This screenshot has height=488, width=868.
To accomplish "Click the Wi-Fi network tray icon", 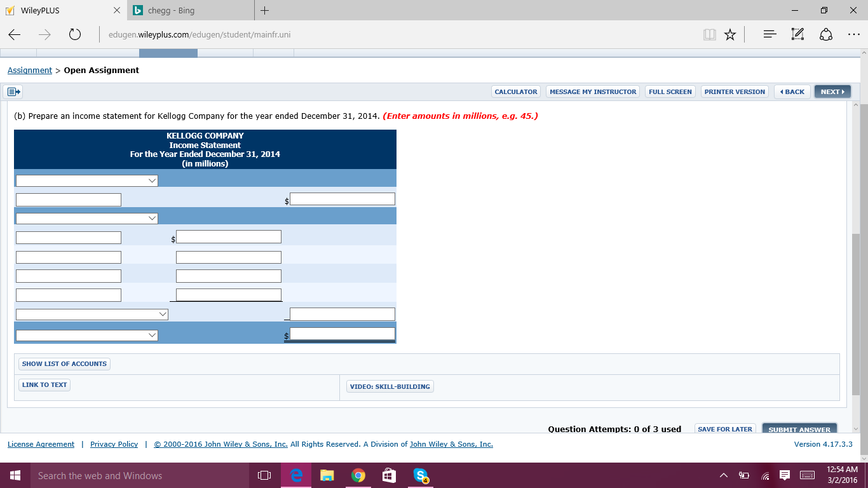I will [765, 475].
